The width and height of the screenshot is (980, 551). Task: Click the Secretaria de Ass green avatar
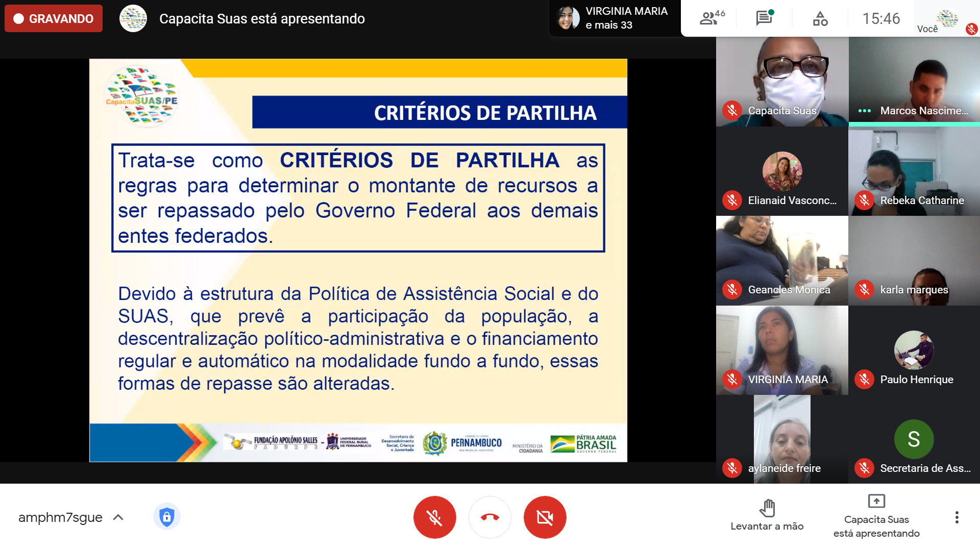[914, 439]
